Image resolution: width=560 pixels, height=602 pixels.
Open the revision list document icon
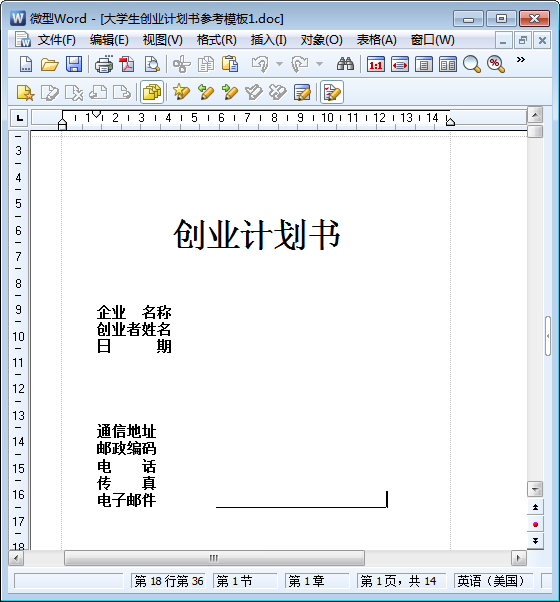tap(302, 93)
